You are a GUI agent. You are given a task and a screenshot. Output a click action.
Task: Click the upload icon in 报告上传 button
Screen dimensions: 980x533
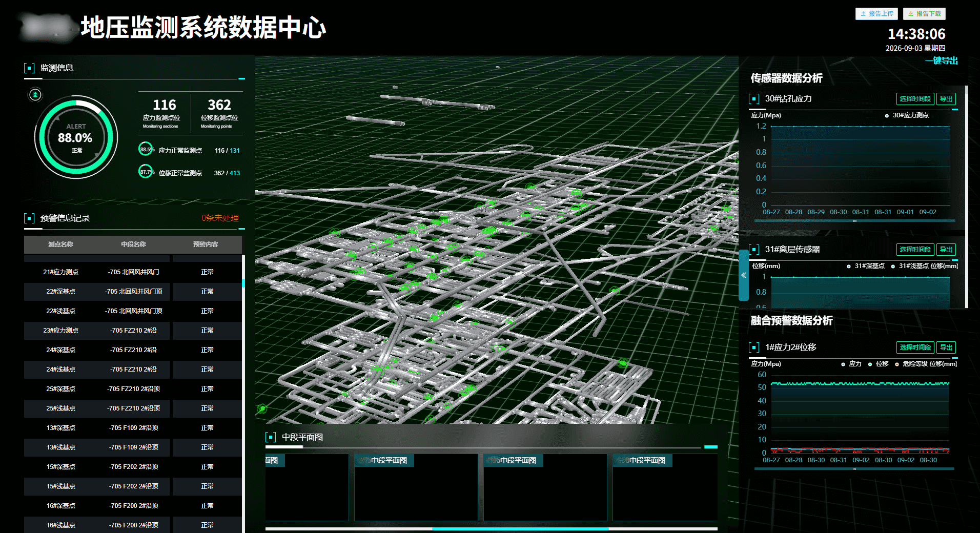pyautogui.click(x=863, y=14)
